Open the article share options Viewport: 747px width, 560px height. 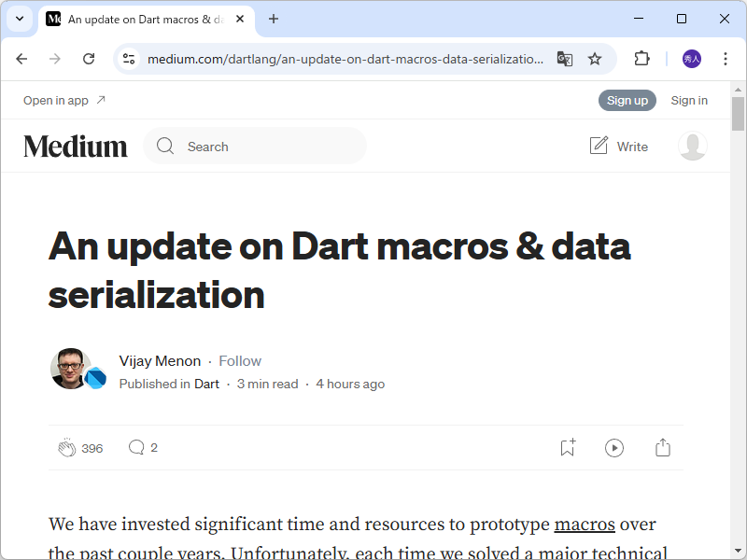coord(663,448)
